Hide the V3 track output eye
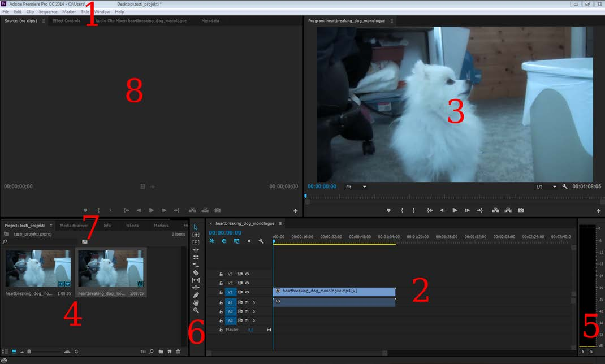Viewport: 605px width, 364px height. [x=247, y=274]
